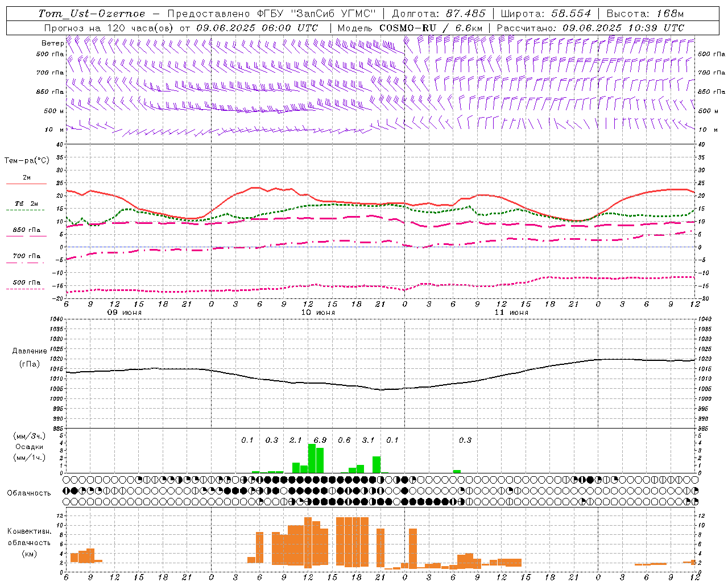The height and width of the screenshot is (582, 728).
Task: Click the station title Tom_Ust-Ozernoe
Action: click(x=92, y=14)
